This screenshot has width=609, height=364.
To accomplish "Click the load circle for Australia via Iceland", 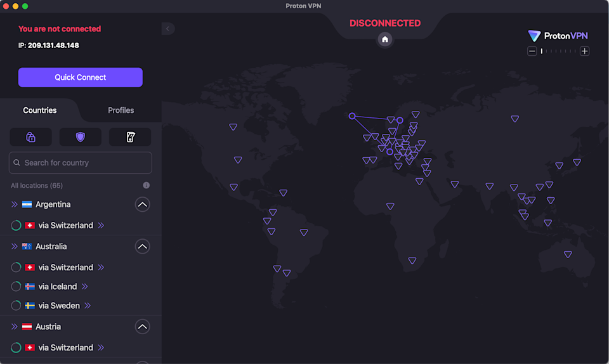I will (x=16, y=287).
